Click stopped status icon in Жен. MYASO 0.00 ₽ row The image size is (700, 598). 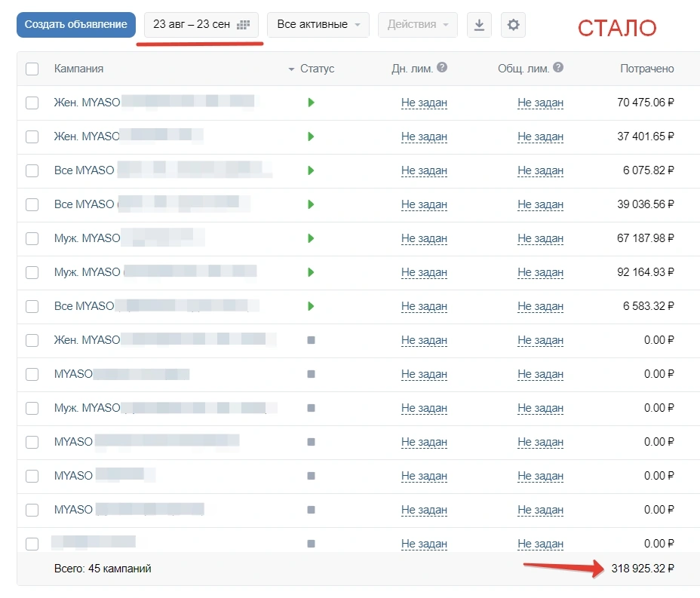coord(312,340)
